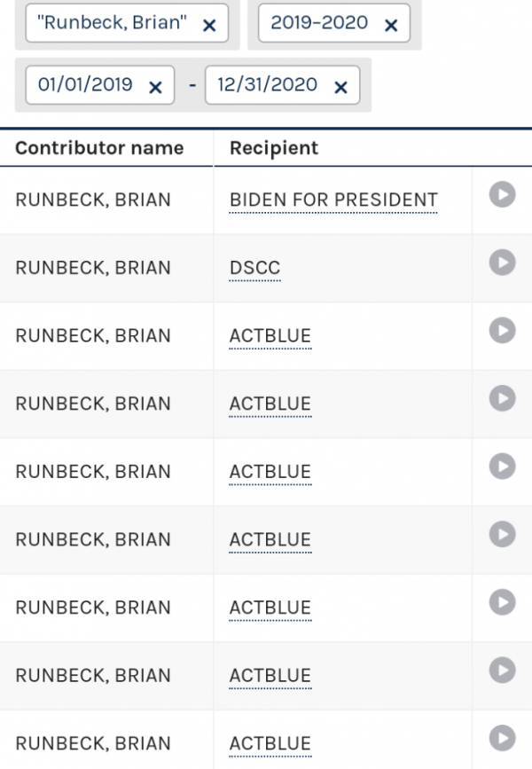This screenshot has height=769, width=532.
Task: Expand details for the fifth ACTBLUE row
Action: [x=503, y=603]
